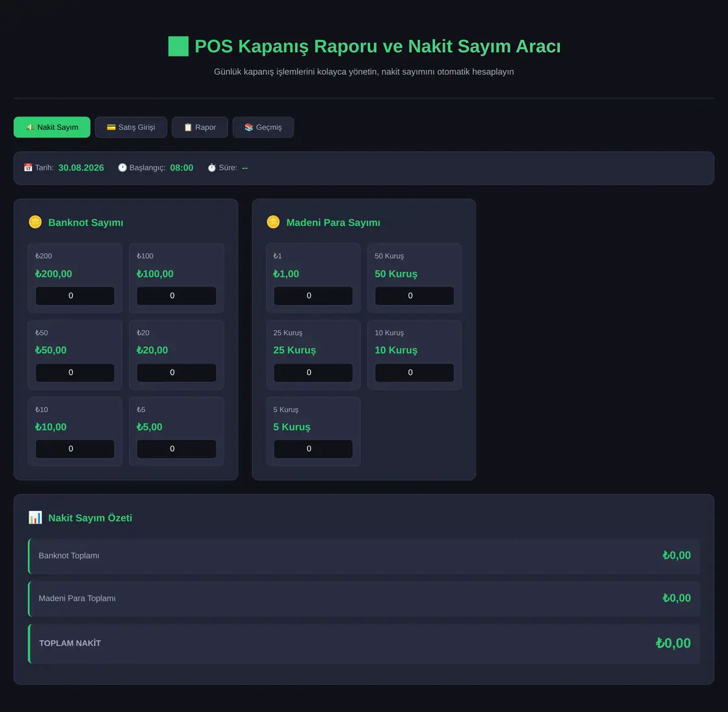This screenshot has height=712, width=728.
Task: Click the stopwatch icon next to Süre
Action: pyautogui.click(x=212, y=168)
